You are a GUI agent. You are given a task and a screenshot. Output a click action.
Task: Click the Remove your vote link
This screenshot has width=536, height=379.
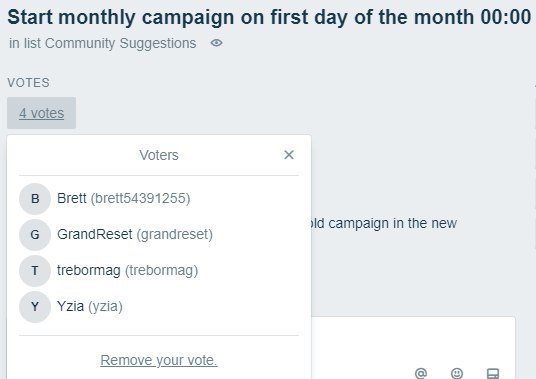159,360
